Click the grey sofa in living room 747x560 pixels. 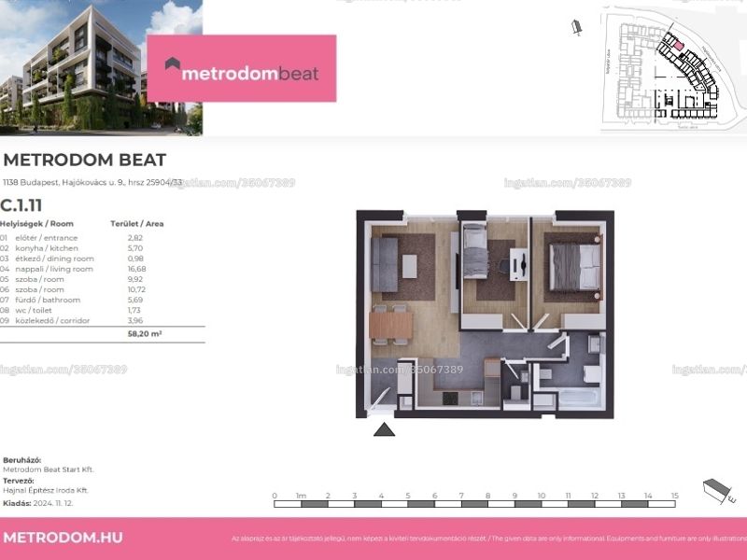(385, 264)
